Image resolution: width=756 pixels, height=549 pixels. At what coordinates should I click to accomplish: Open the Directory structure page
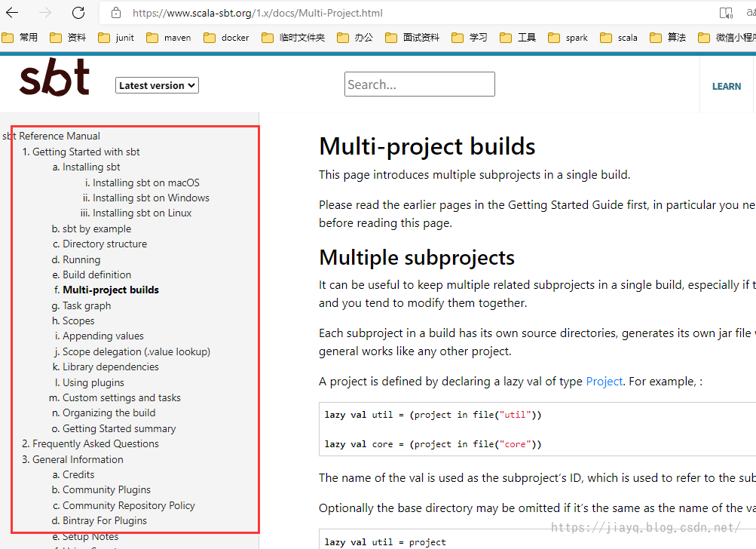tap(105, 244)
